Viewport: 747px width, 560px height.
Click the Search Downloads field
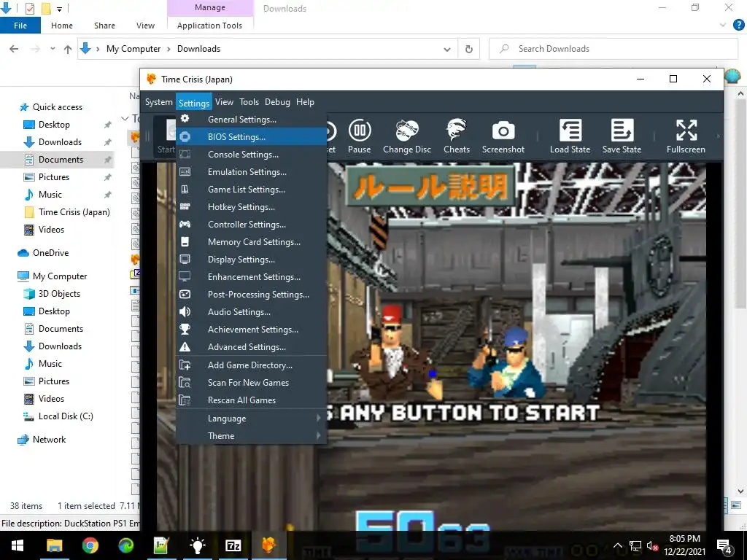(613, 49)
